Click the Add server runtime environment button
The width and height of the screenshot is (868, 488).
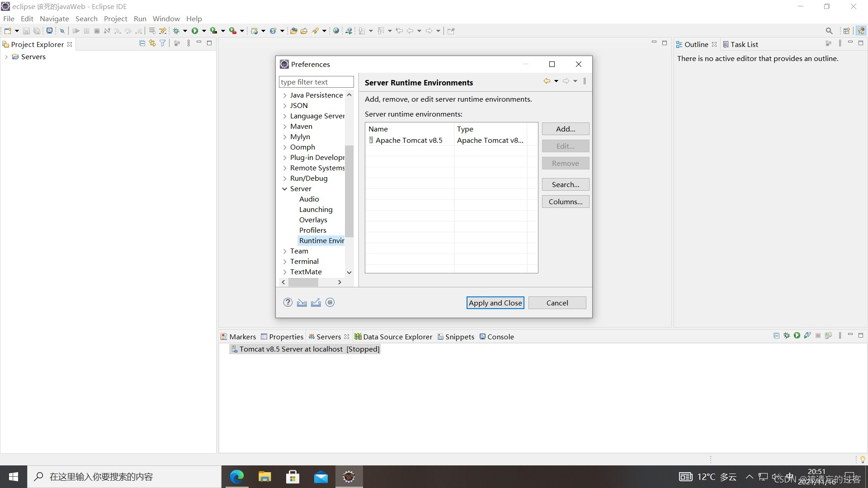pyautogui.click(x=565, y=128)
